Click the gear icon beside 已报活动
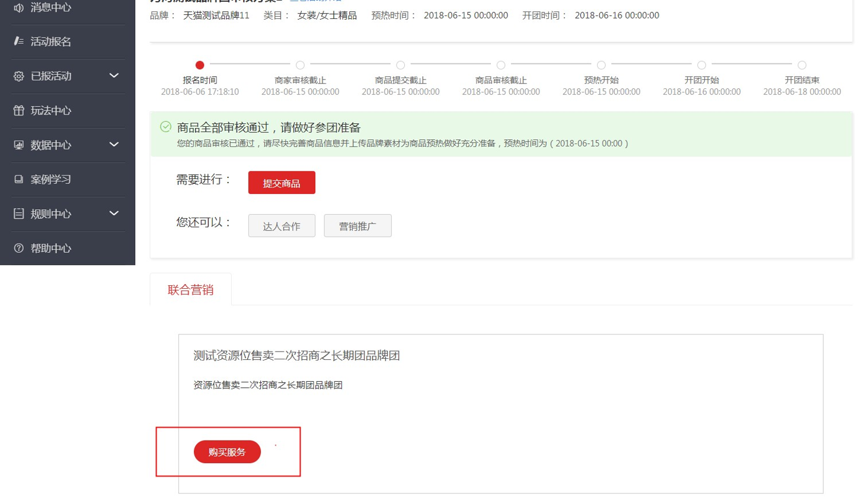The width and height of the screenshot is (862, 504). tap(18, 76)
